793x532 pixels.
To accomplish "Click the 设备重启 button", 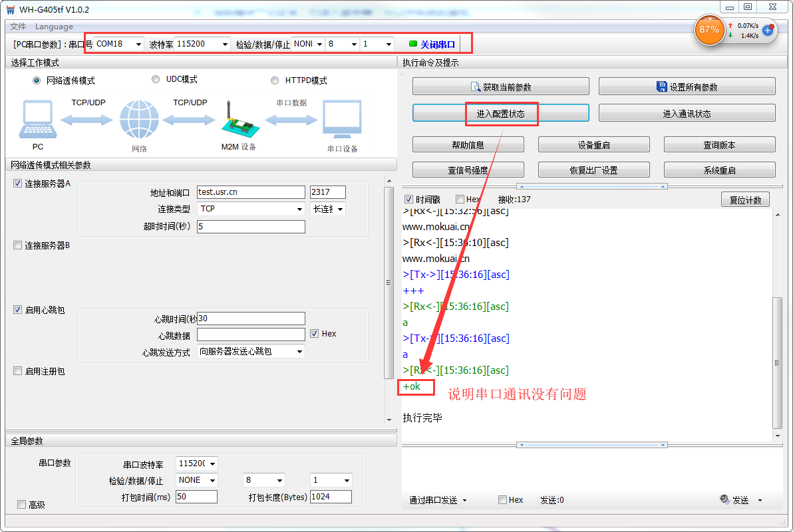I will coord(593,145).
